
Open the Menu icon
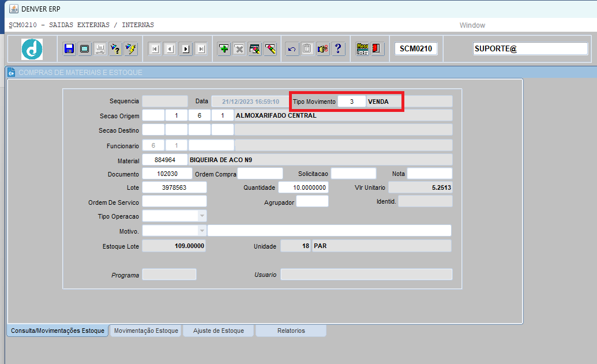(362, 48)
